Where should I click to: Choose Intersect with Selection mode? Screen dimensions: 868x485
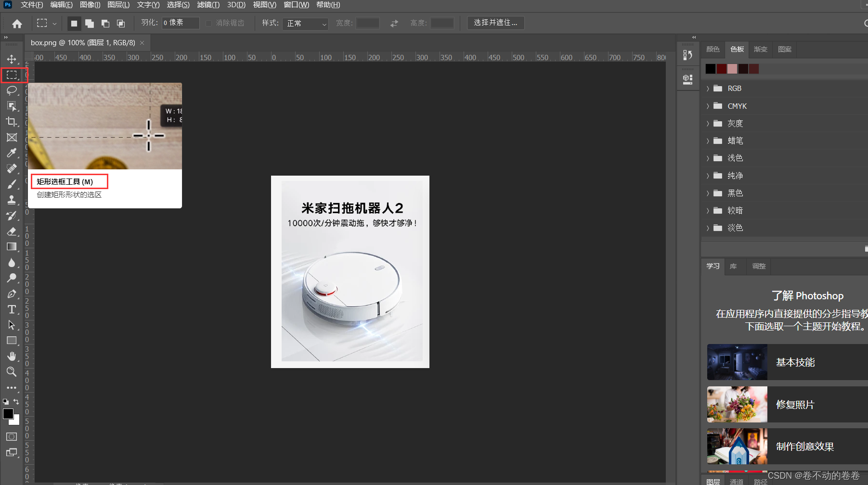(120, 23)
